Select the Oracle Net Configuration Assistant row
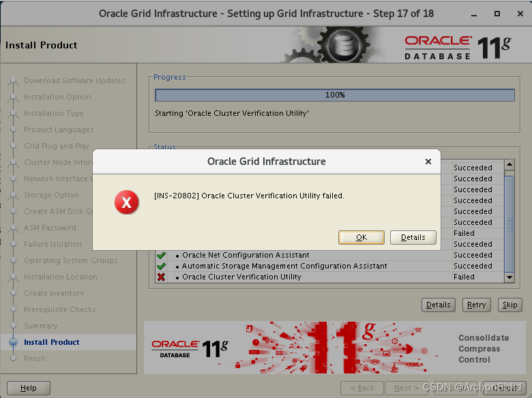The width and height of the screenshot is (532, 398). [330, 255]
